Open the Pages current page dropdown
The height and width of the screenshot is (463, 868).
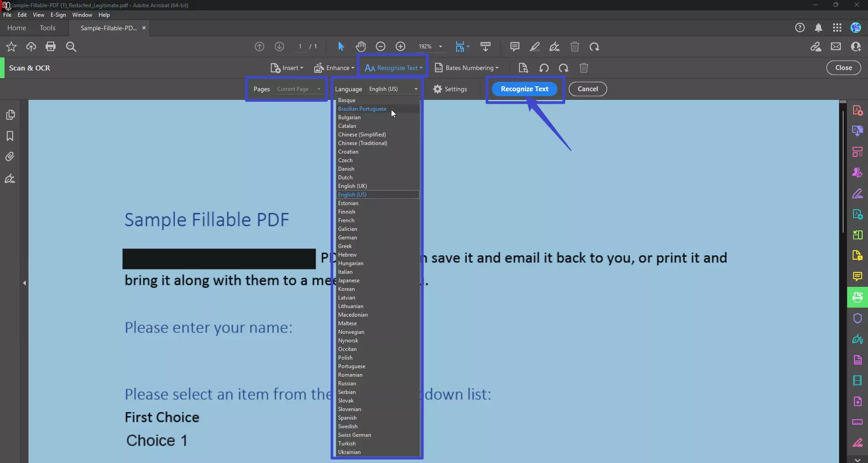tap(298, 89)
